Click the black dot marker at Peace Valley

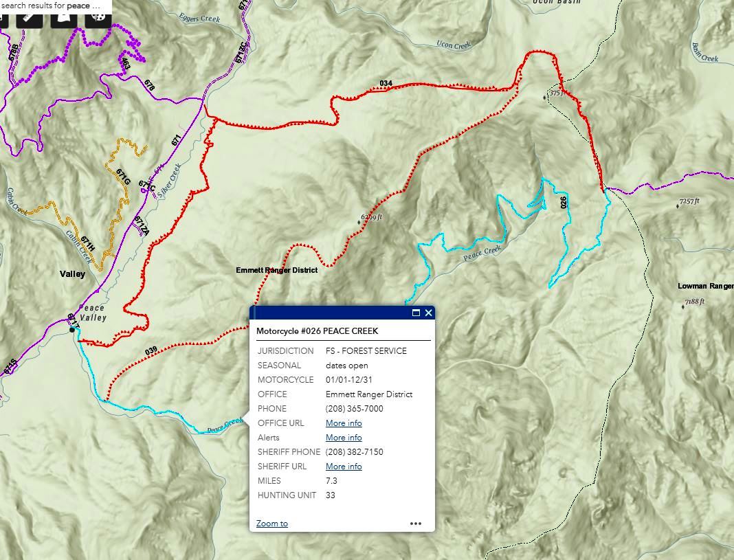72,330
